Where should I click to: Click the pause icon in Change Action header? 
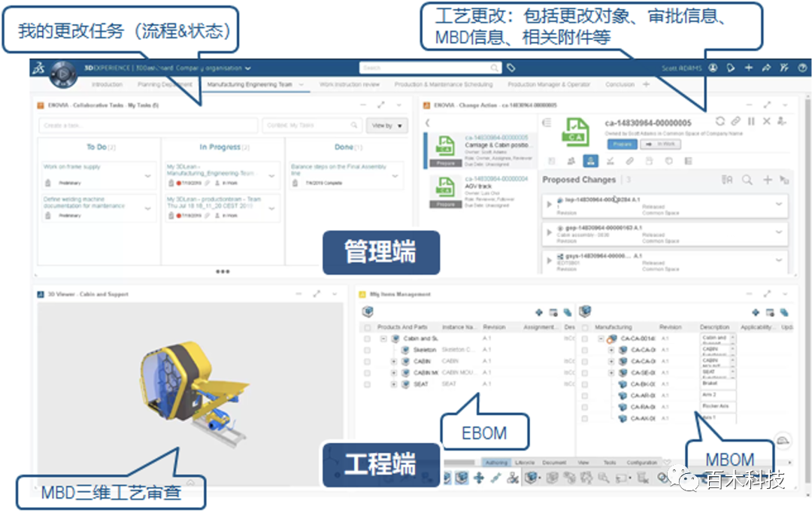(751, 121)
